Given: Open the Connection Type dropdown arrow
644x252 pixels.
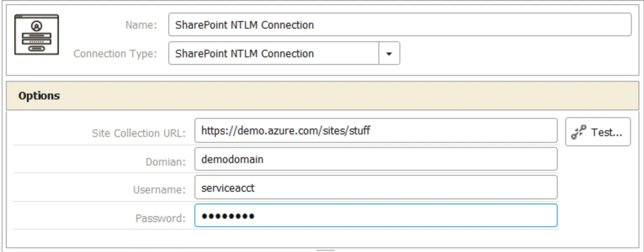Looking at the screenshot, I should [389, 54].
